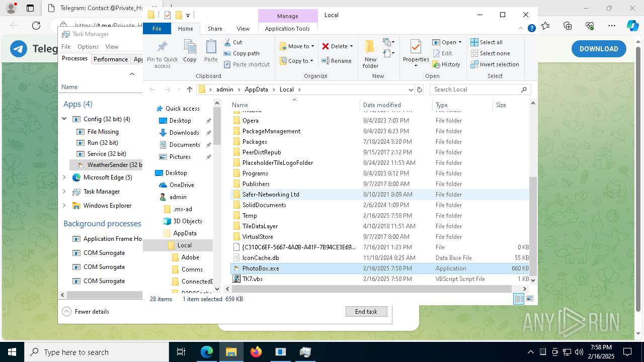
Task: Switch to View ribbon tab
Action: (243, 29)
